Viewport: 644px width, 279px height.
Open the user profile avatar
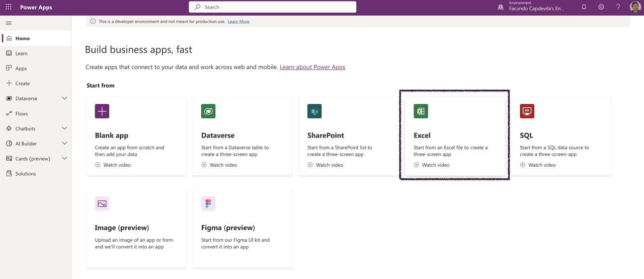(635, 7)
